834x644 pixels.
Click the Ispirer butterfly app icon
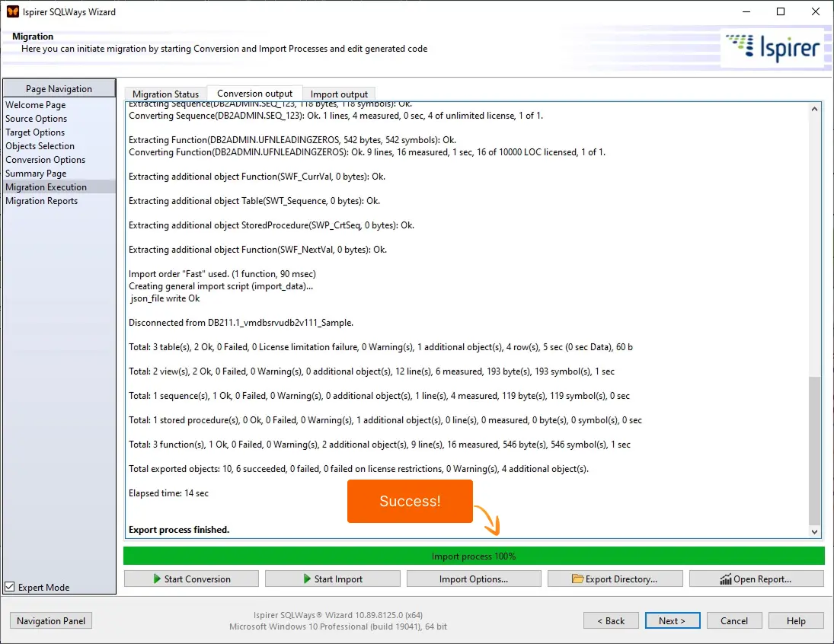pos(13,11)
